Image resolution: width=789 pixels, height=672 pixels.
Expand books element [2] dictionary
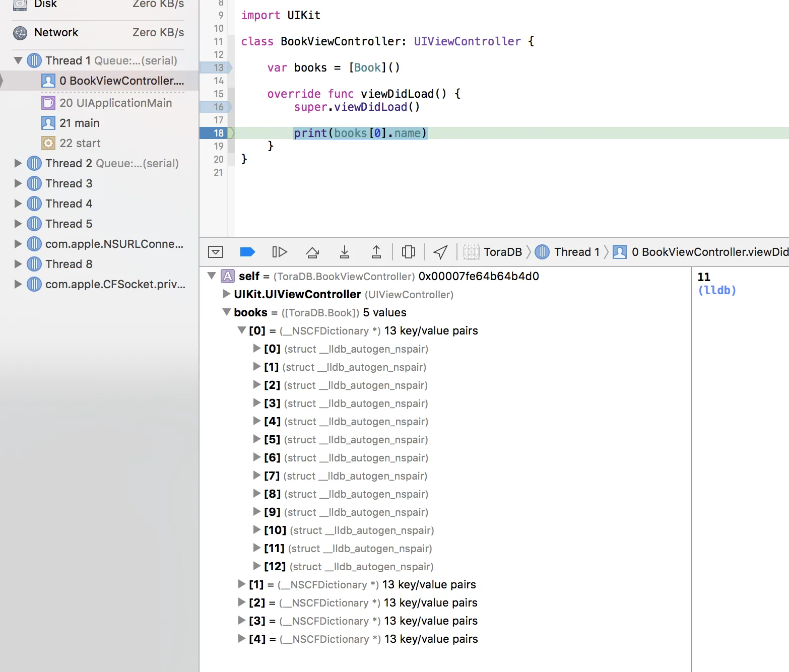pyautogui.click(x=242, y=602)
